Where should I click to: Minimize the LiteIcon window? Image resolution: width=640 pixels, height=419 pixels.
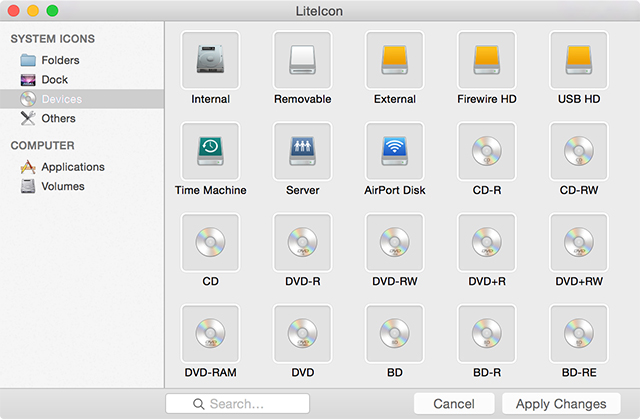(33, 11)
